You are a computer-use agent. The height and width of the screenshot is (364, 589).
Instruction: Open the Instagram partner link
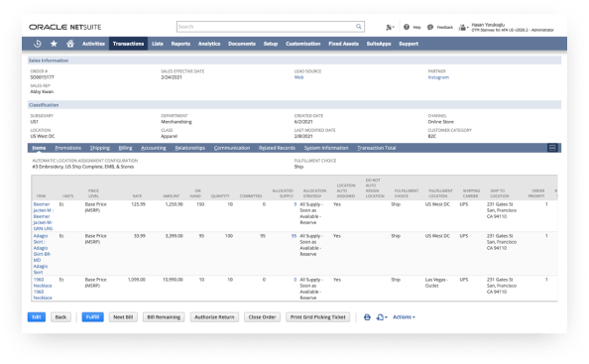click(x=438, y=77)
